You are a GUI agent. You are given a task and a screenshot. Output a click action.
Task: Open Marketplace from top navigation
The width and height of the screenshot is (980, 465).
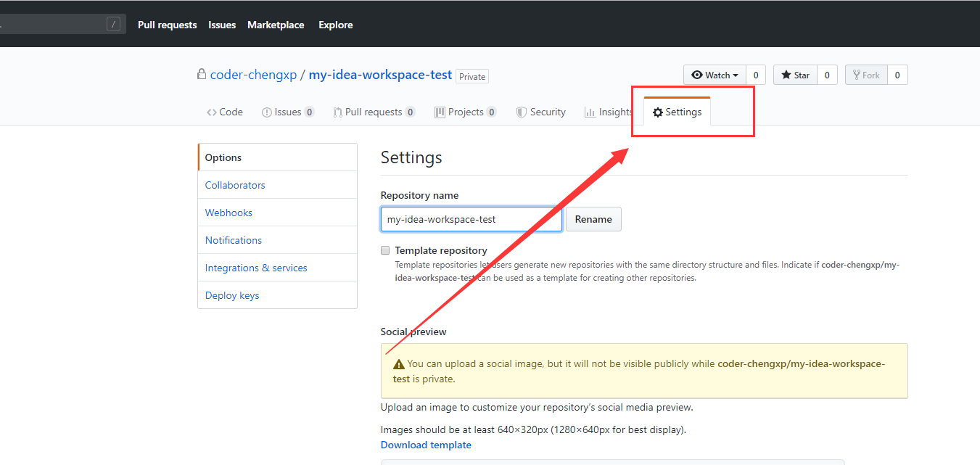(x=276, y=25)
